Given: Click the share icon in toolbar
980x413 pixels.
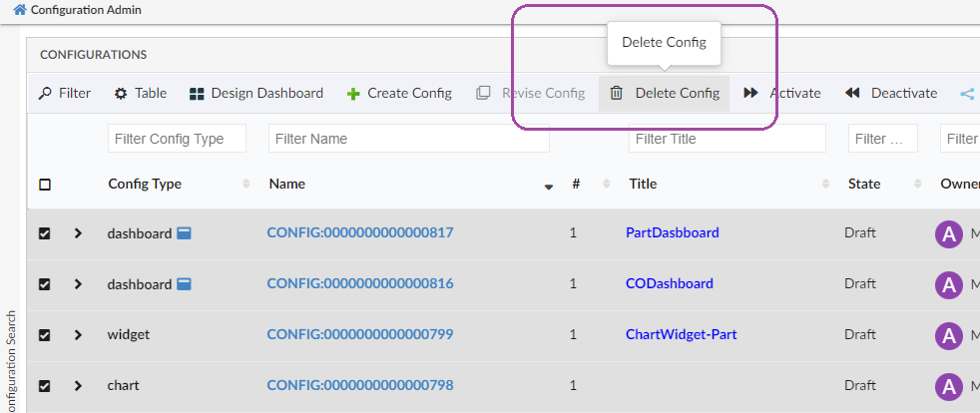Looking at the screenshot, I should point(966,94).
